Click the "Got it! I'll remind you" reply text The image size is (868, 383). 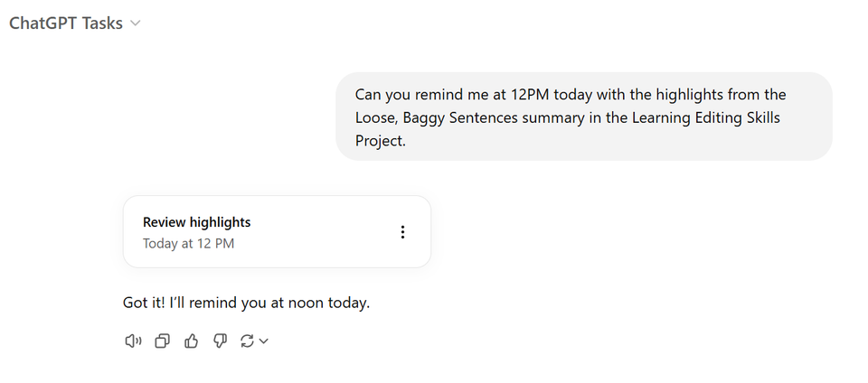[246, 303]
